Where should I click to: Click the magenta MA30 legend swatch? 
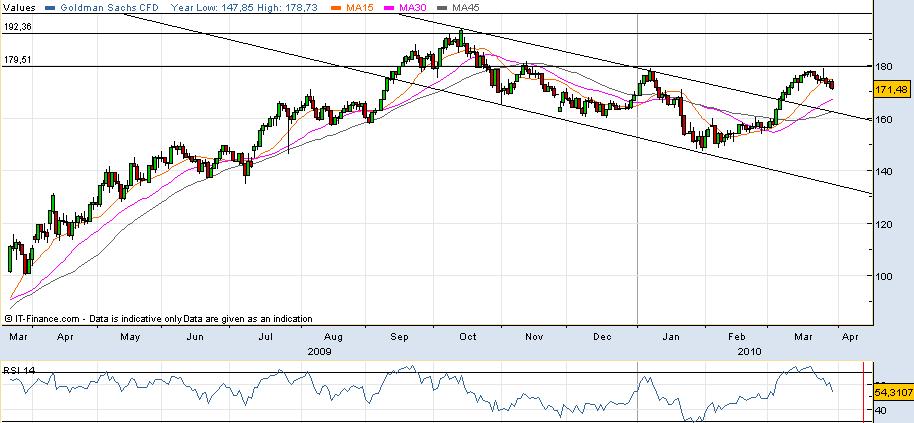click(x=388, y=8)
